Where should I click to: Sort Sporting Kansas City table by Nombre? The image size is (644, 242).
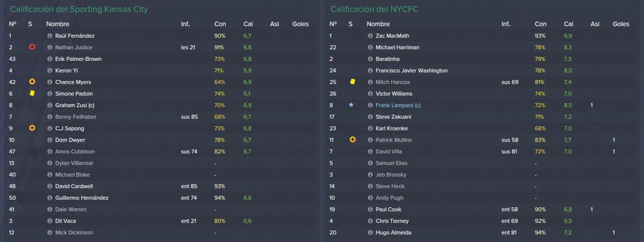click(x=57, y=24)
